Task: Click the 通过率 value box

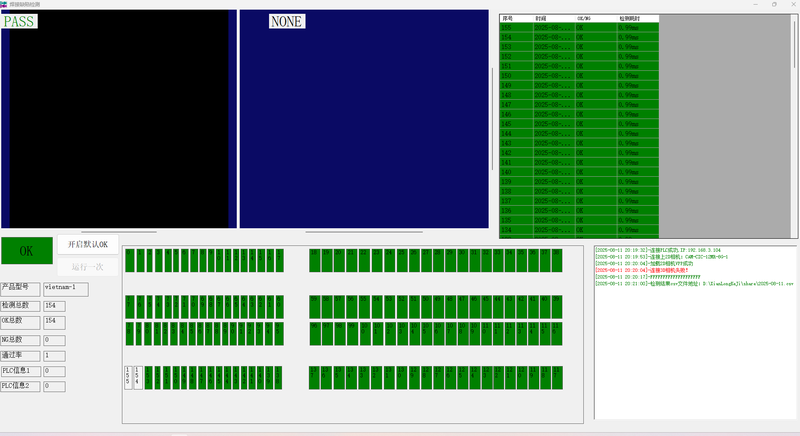Action: pyautogui.click(x=54, y=355)
